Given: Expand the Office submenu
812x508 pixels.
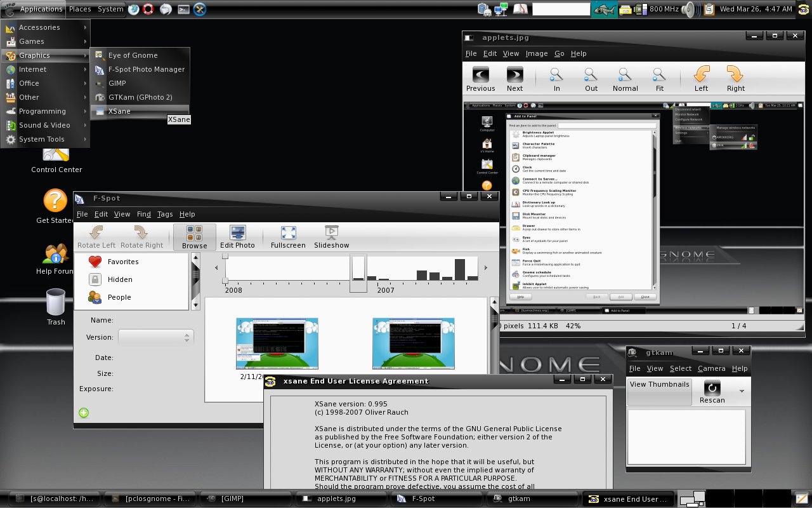Looking at the screenshot, I should tap(46, 83).
